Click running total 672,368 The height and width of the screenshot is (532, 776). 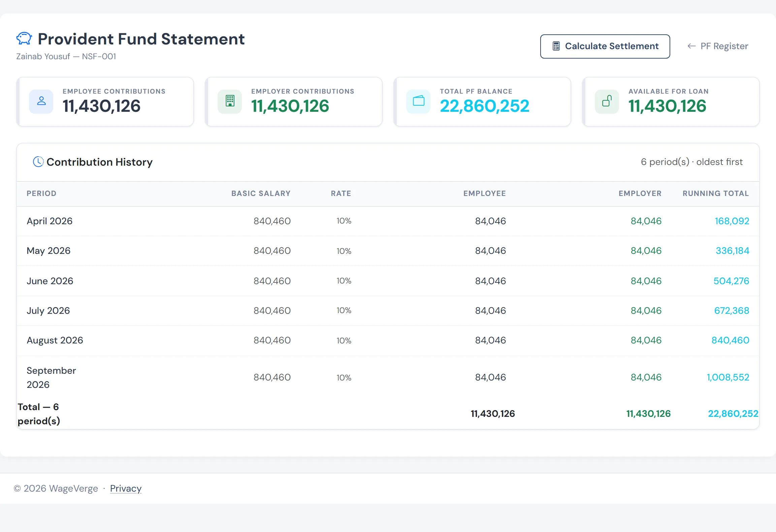732,310
